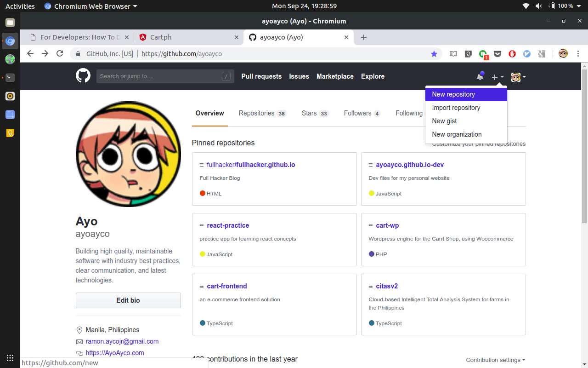Open a new browser tab
This screenshot has height=368, width=588.
click(364, 37)
